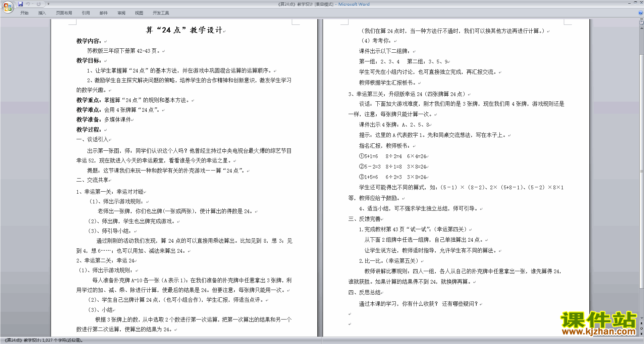Undo the last action

(x=28, y=4)
